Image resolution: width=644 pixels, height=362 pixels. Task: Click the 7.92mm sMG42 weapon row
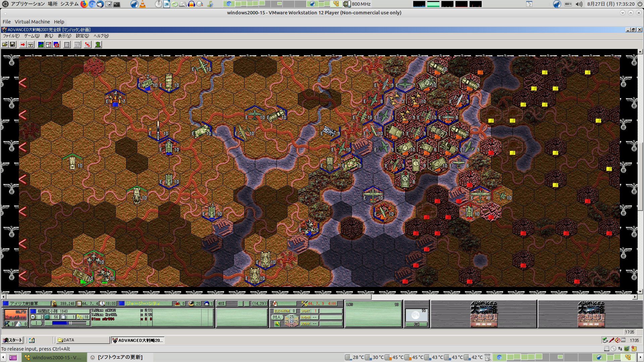[122, 310]
